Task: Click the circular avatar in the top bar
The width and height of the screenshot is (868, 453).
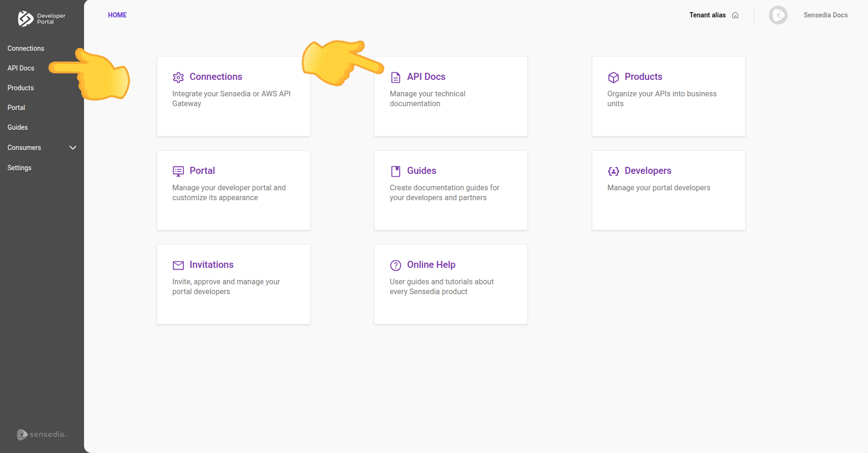Action: [778, 15]
